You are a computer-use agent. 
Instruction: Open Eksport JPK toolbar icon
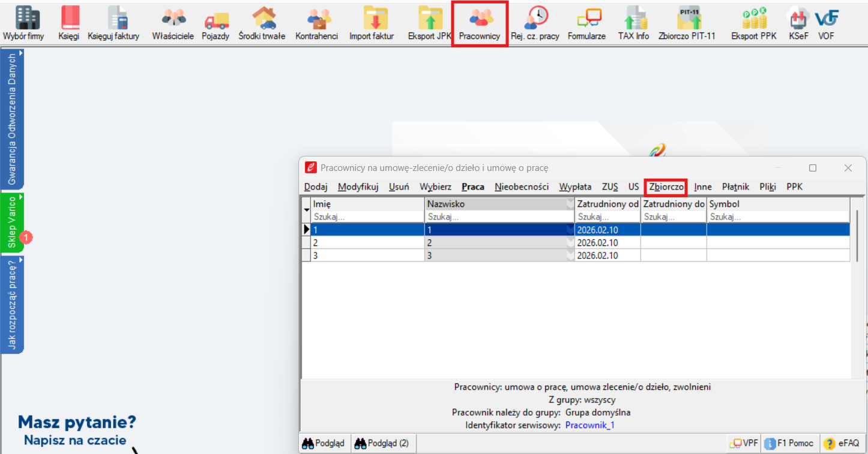430,23
